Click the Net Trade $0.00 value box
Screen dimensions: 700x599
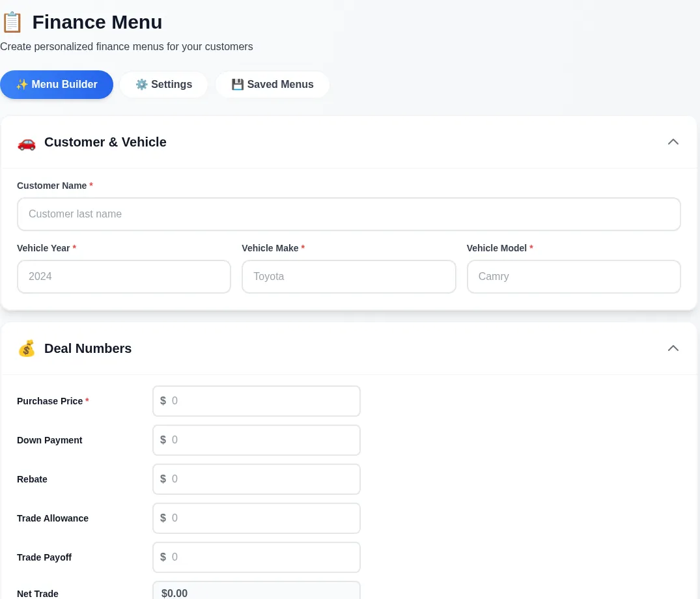[257, 591]
